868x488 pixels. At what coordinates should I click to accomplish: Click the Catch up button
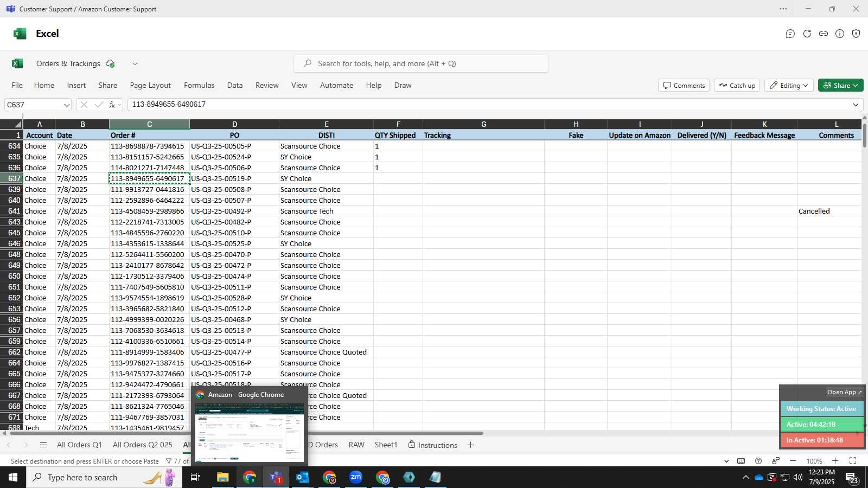[x=737, y=85]
